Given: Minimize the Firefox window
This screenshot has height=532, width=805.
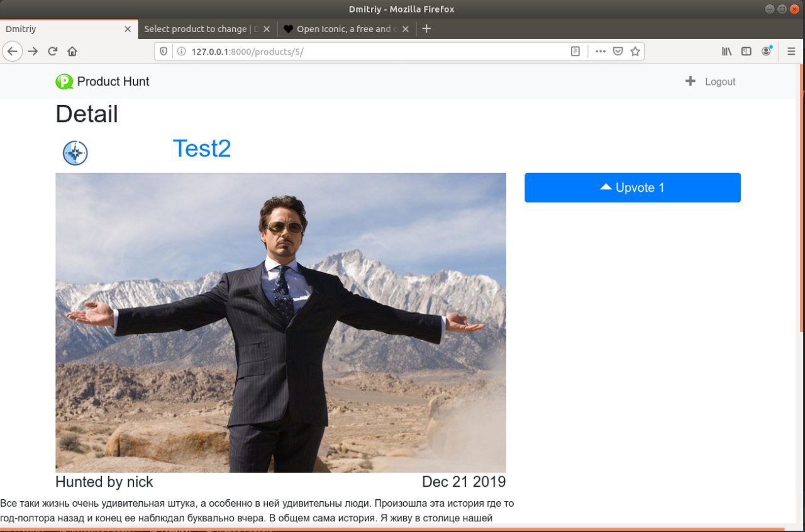Looking at the screenshot, I should [770, 9].
